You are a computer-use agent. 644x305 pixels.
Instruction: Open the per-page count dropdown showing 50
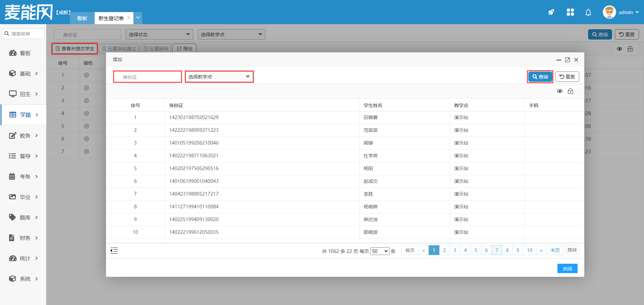click(380, 251)
